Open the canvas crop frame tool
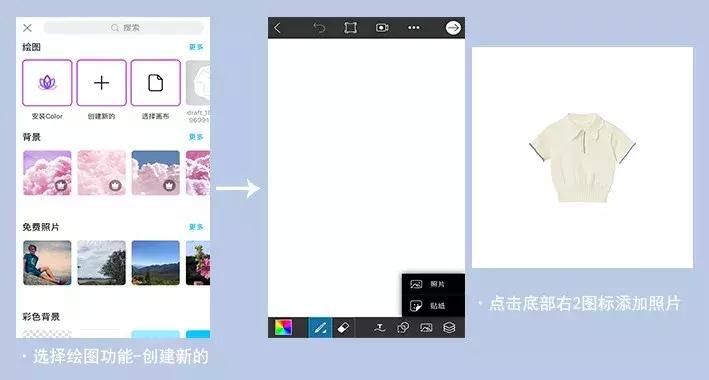This screenshot has height=380, width=709. [350, 28]
